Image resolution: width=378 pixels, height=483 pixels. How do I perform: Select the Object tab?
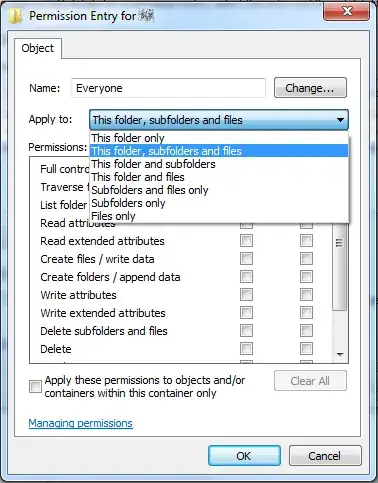38,48
